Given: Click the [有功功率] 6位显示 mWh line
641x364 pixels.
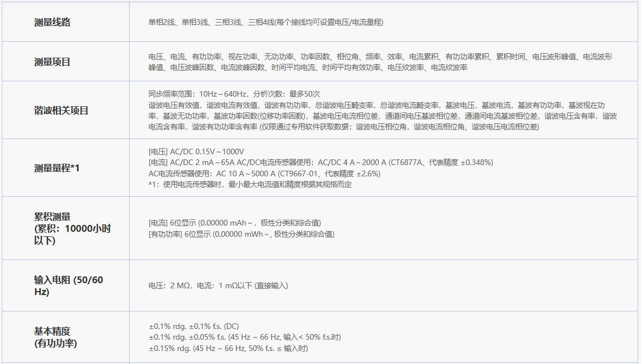Looking at the screenshot, I should pos(241,234).
